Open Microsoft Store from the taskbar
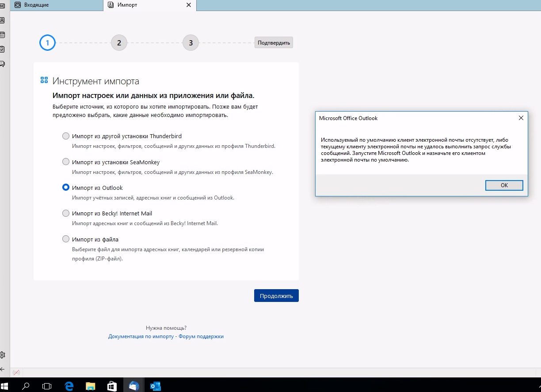This screenshot has width=541, height=392. (x=112, y=386)
